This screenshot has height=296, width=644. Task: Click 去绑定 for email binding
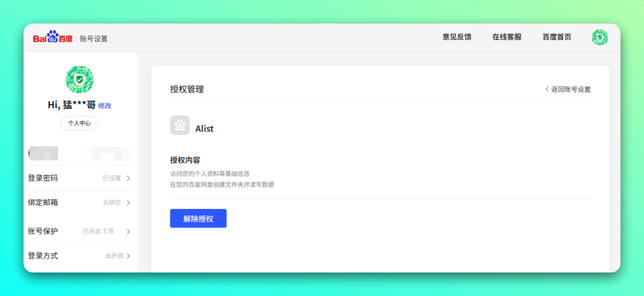tap(112, 203)
